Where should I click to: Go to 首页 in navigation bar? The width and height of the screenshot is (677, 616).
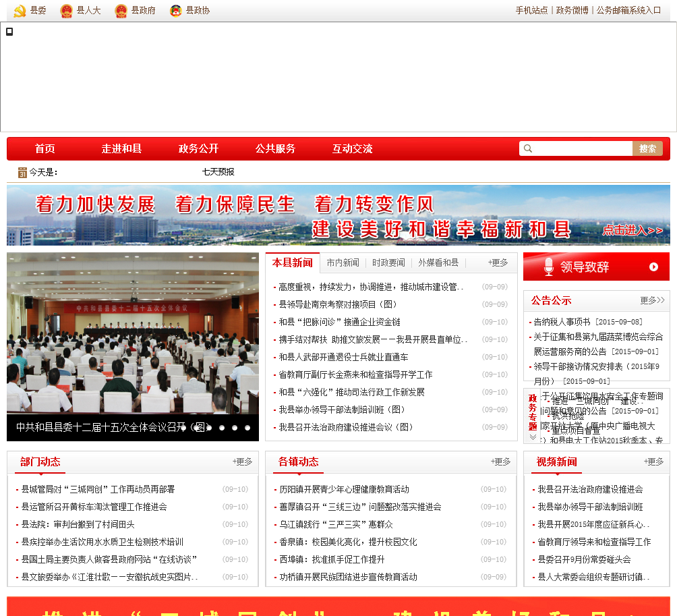45,148
